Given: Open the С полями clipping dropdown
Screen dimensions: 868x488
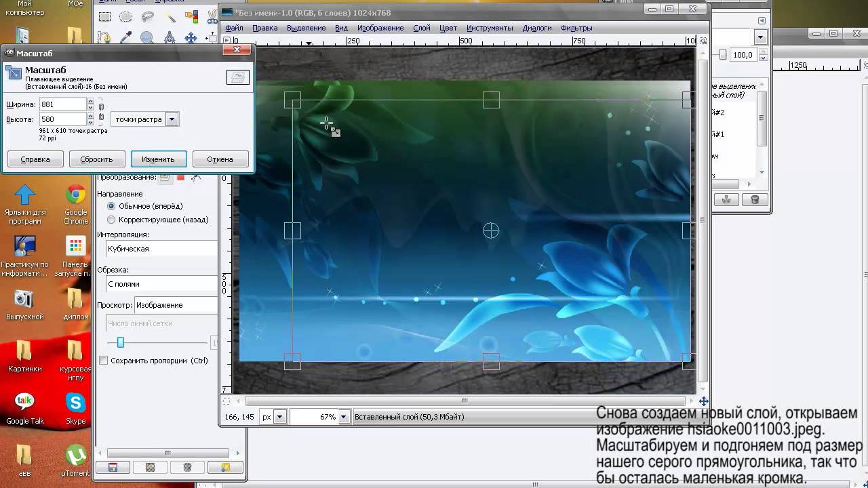Looking at the screenshot, I should pyautogui.click(x=161, y=284).
